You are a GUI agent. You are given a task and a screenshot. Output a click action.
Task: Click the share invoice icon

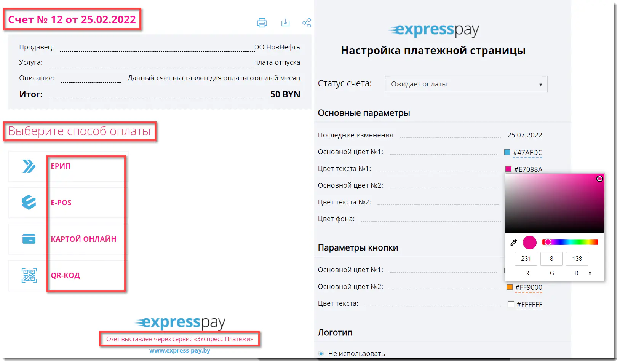click(307, 23)
